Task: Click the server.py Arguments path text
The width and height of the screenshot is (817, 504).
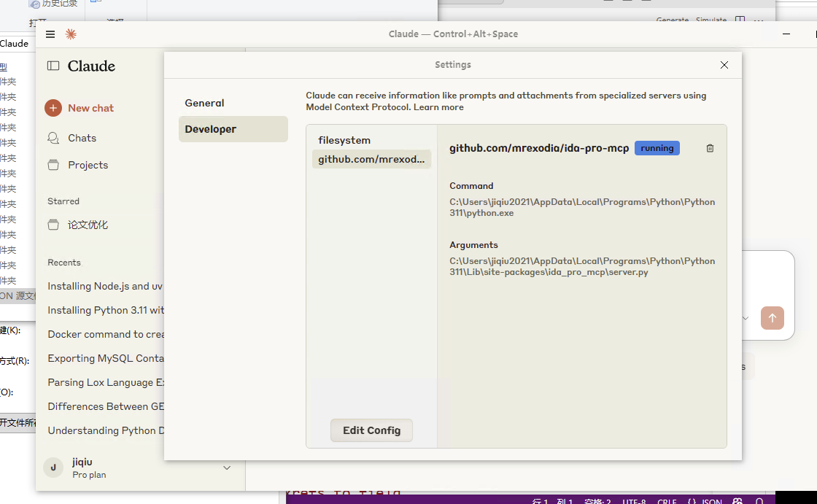Action: point(582,266)
